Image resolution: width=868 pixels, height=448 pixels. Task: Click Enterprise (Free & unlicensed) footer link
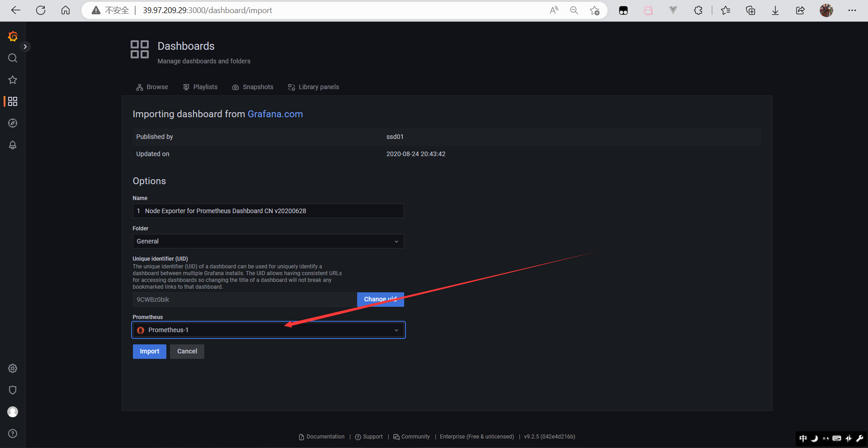(477, 437)
